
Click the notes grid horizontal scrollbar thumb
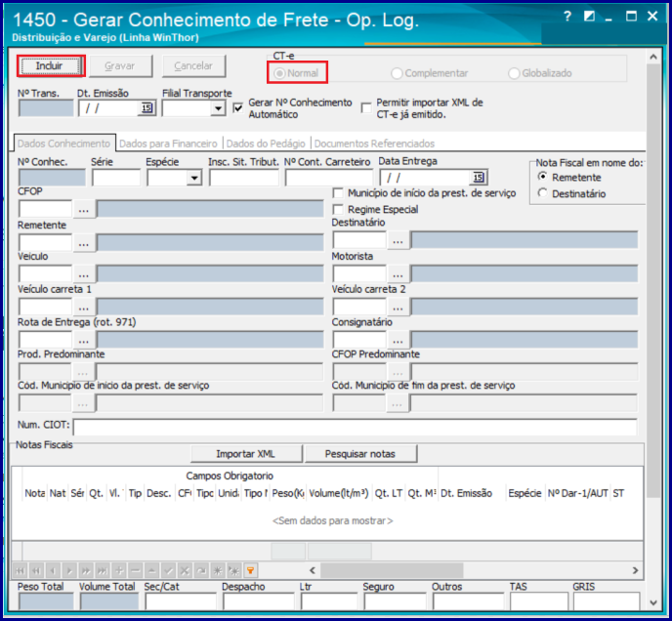(392, 570)
